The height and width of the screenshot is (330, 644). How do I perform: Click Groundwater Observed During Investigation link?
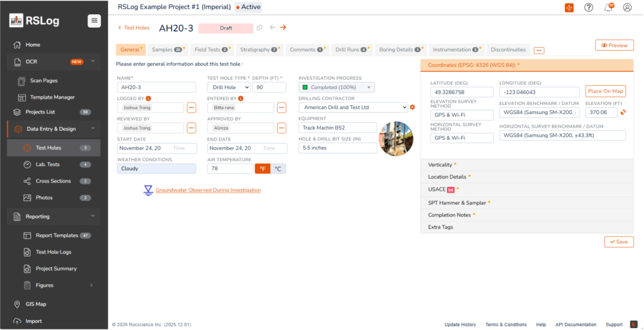(x=208, y=191)
